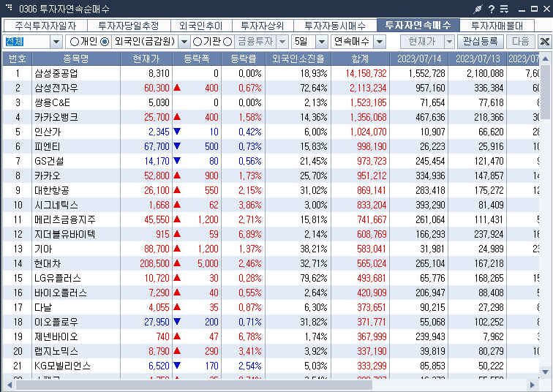The image size is (553, 392).
Task: Select the 외국인 radio button
Action: click(105, 42)
